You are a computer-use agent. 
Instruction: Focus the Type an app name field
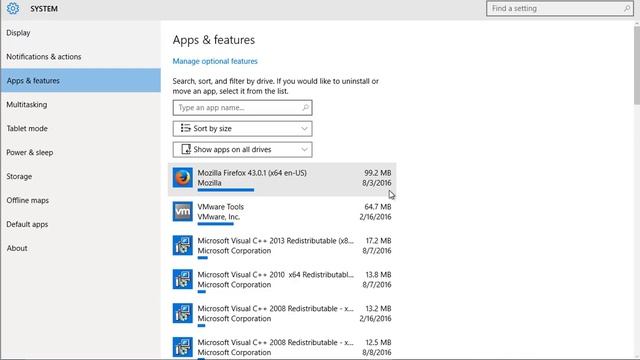pyautogui.click(x=242, y=108)
